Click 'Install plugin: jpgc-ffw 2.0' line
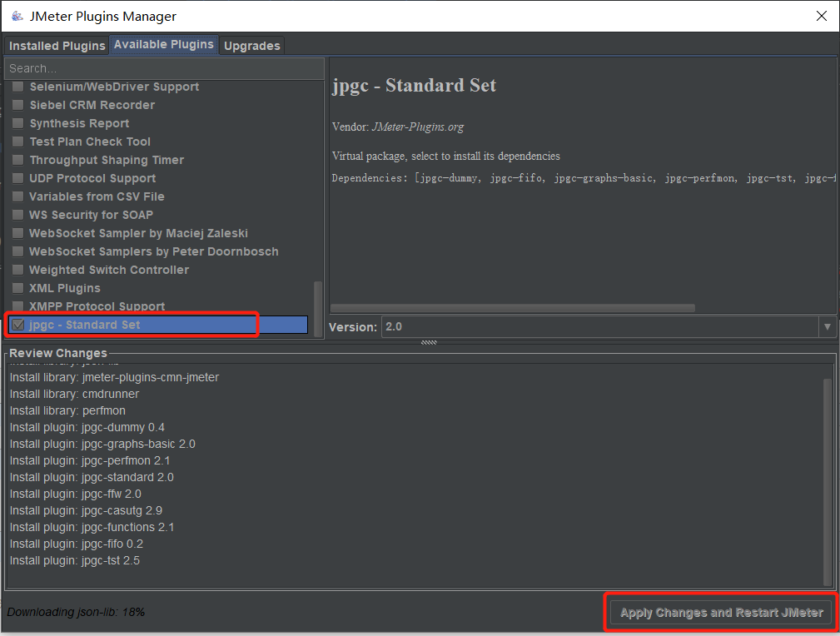840x636 pixels. click(x=76, y=494)
